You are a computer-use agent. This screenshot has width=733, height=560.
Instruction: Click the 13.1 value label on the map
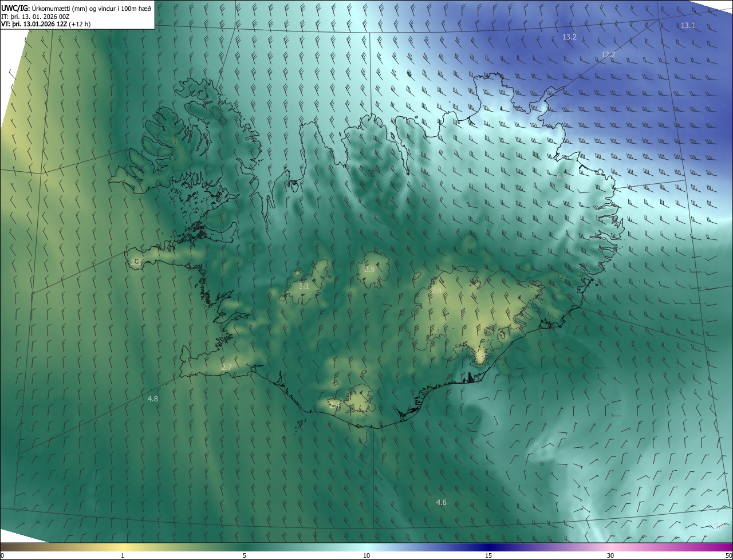click(688, 25)
